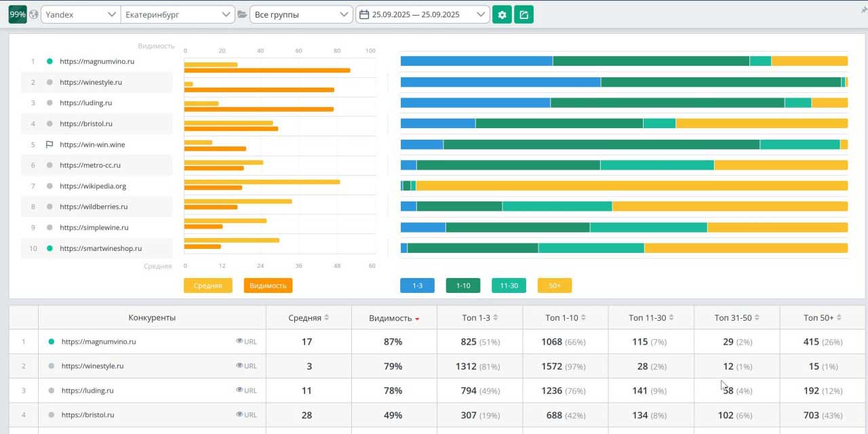Open the Все группы groups dropdown
The image size is (868, 434).
coord(300,14)
